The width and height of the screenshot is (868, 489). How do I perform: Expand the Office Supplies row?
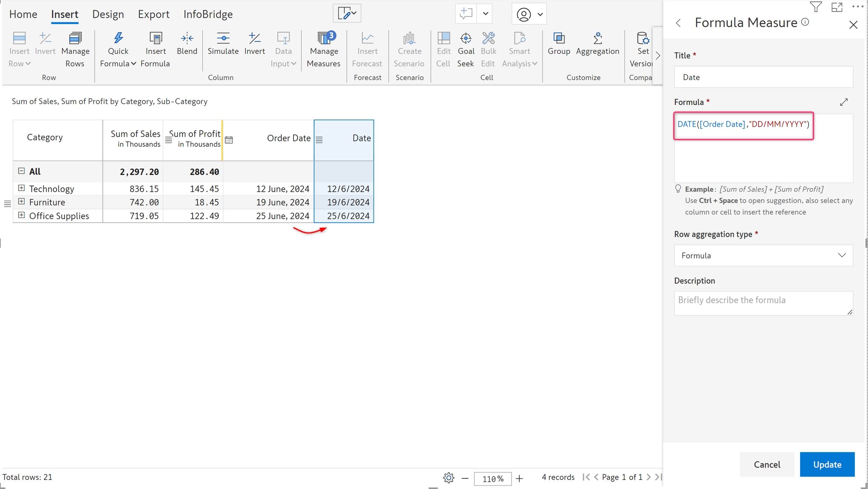(21, 215)
